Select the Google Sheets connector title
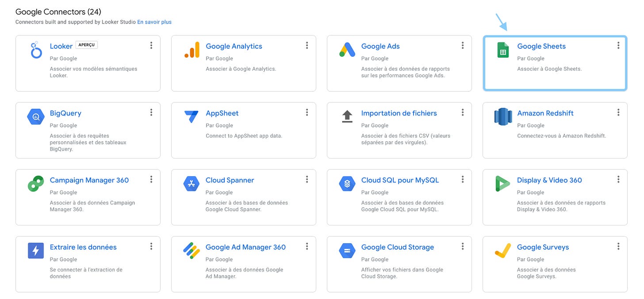 click(x=541, y=46)
